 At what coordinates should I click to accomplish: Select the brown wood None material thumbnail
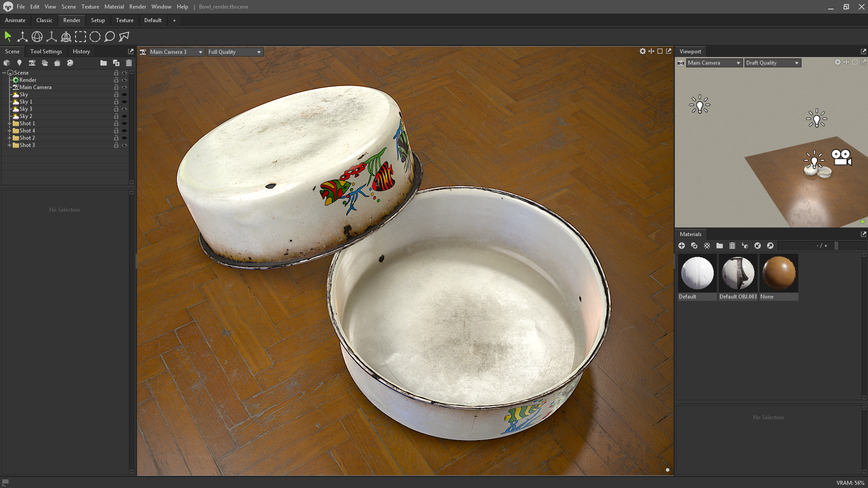tap(778, 273)
